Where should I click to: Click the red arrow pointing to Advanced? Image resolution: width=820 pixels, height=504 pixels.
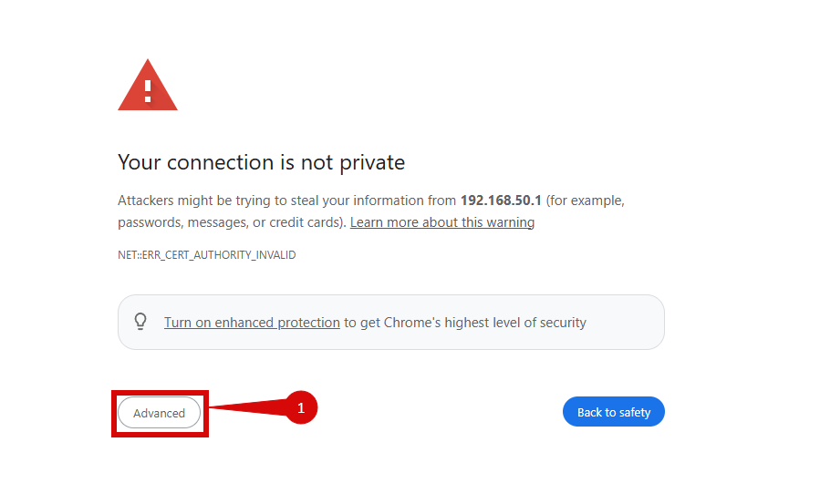coord(246,410)
